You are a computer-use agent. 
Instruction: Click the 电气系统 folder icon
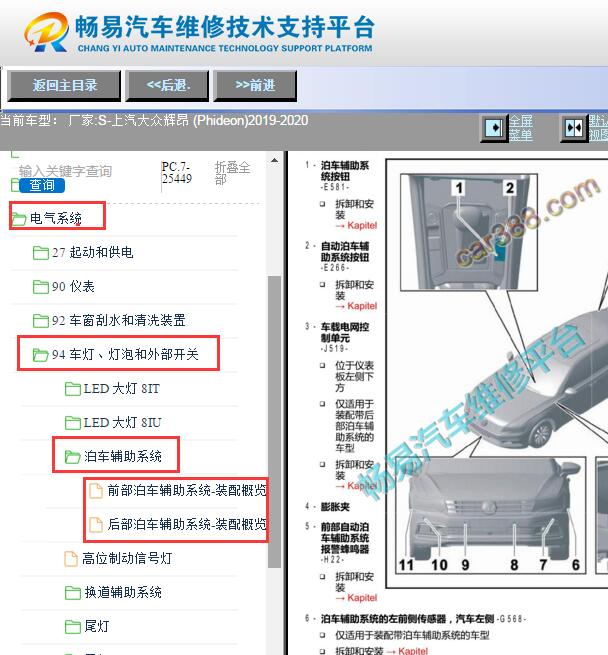(x=19, y=218)
